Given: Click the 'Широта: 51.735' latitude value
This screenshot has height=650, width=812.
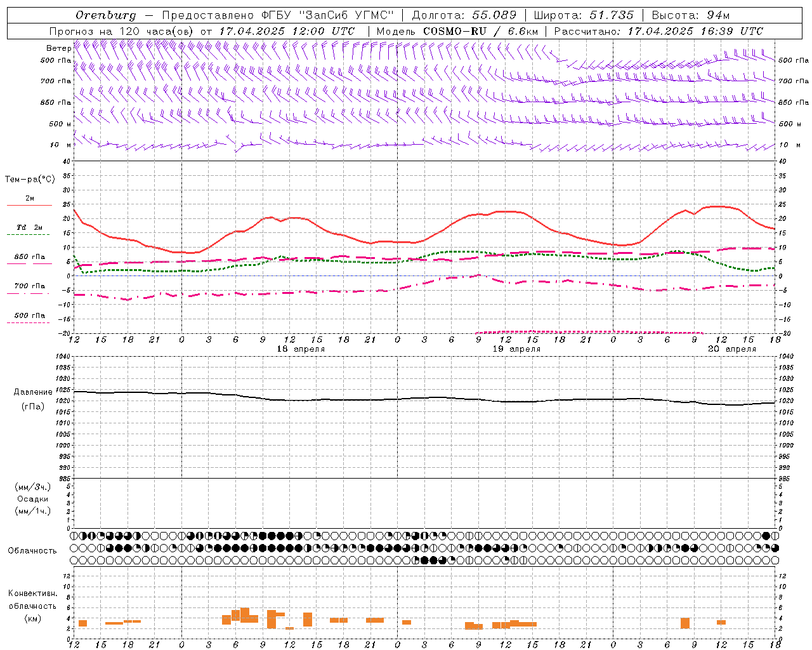Looking at the screenshot, I should [x=584, y=15].
